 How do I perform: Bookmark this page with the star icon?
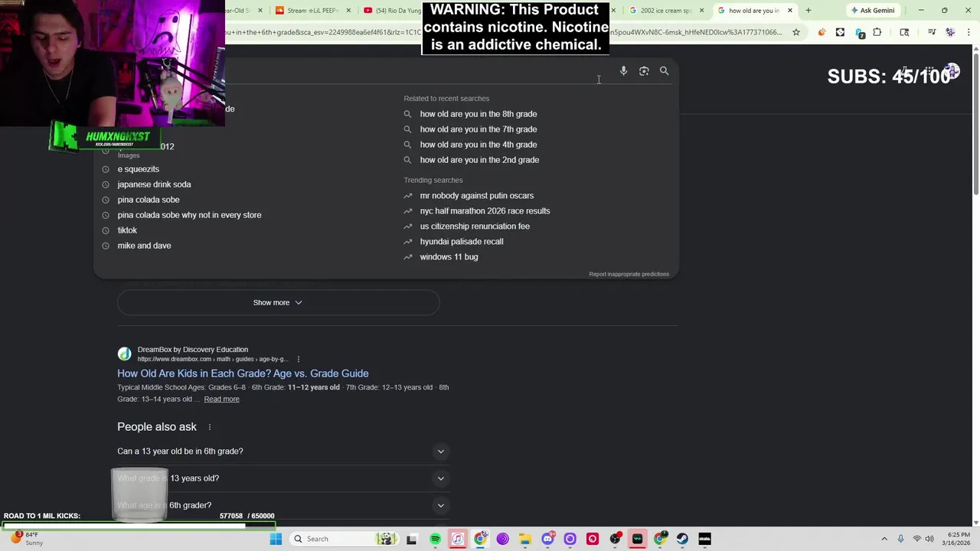pos(796,32)
